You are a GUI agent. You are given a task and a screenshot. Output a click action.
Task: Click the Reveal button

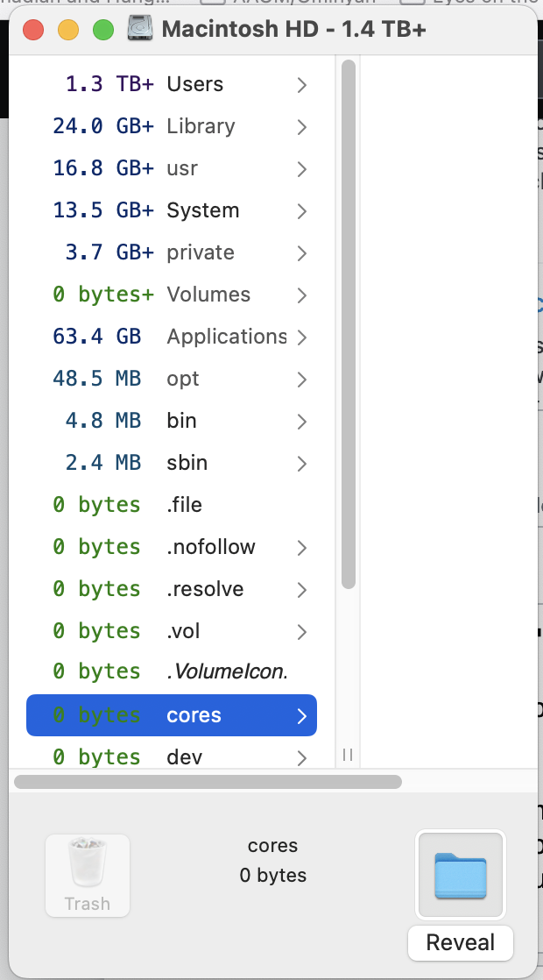click(x=461, y=942)
